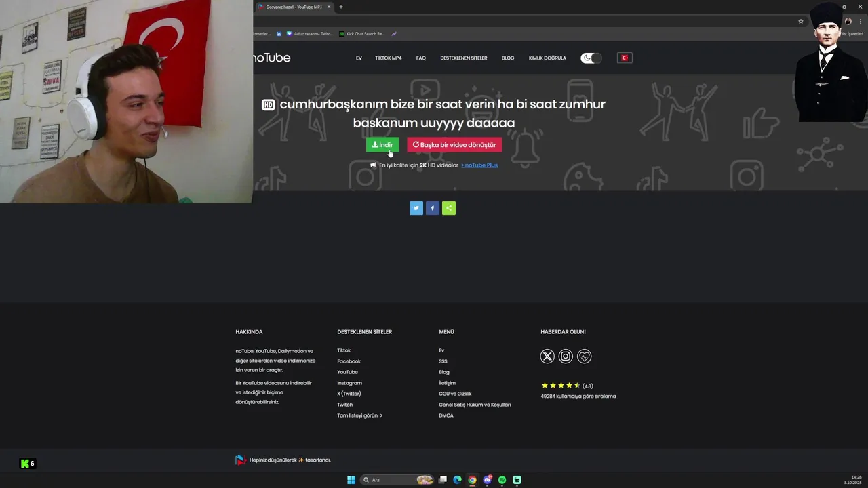This screenshot has width=868, height=488.
Task: Open the Tiktok footer link
Action: pyautogui.click(x=344, y=350)
